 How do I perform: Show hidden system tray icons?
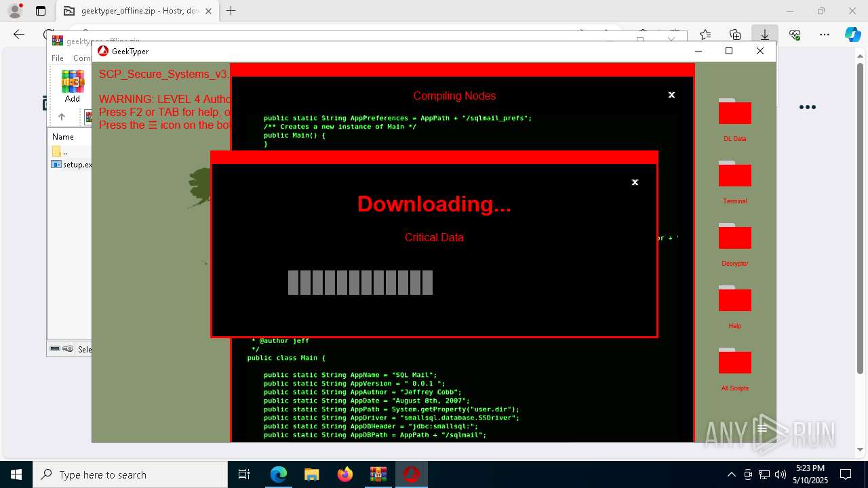pos(731,474)
